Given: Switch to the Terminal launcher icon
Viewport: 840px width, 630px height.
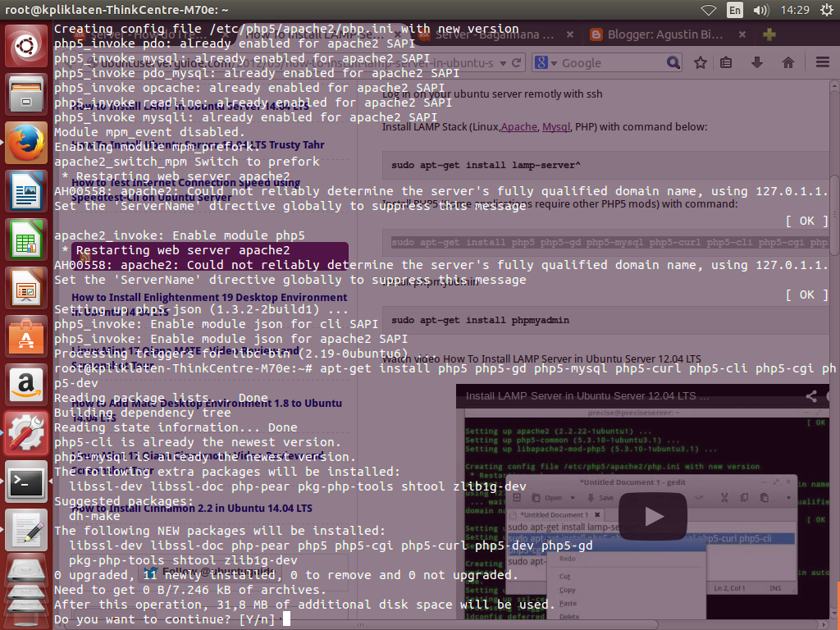Looking at the screenshot, I should (x=25, y=481).
